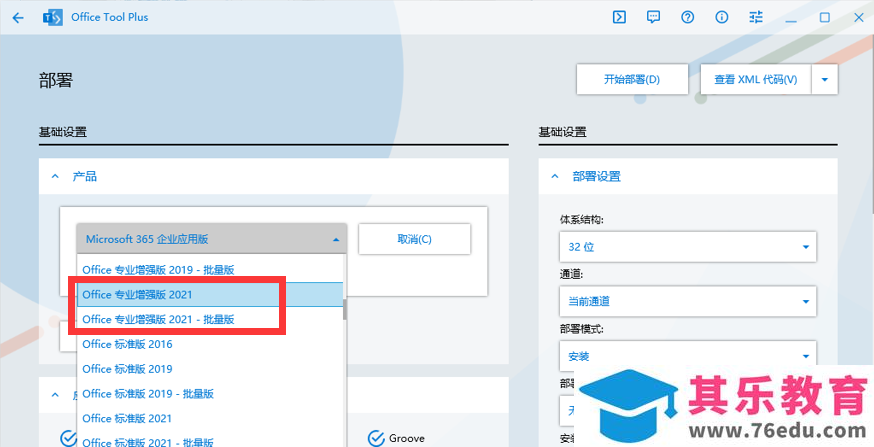This screenshot has width=874, height=447.
Task: Collapse the 产品 section
Action: [x=55, y=176]
